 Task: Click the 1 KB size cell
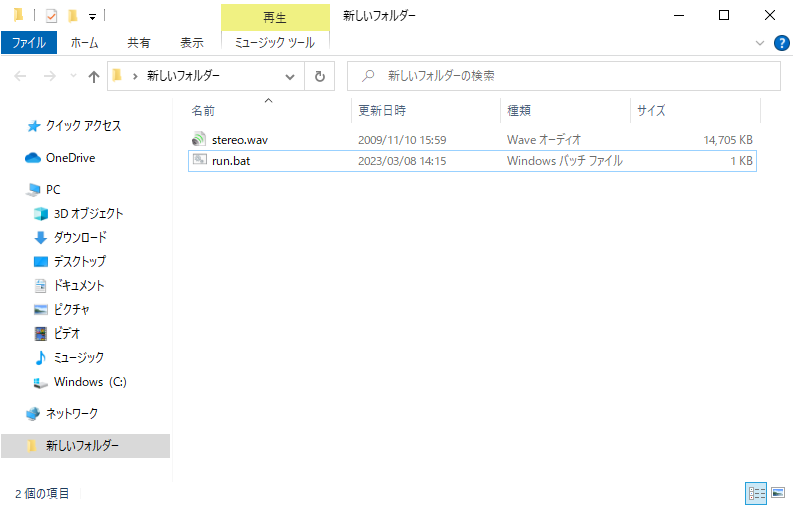741,161
